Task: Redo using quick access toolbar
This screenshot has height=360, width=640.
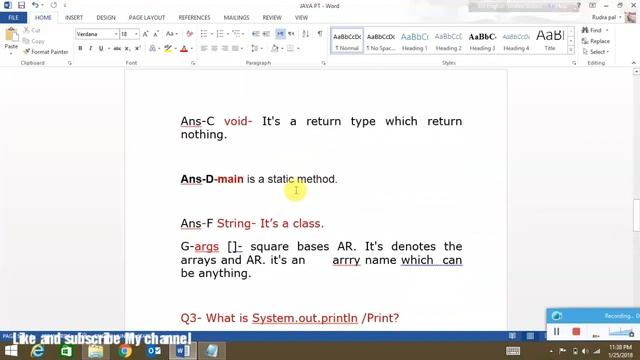Action: (54, 5)
